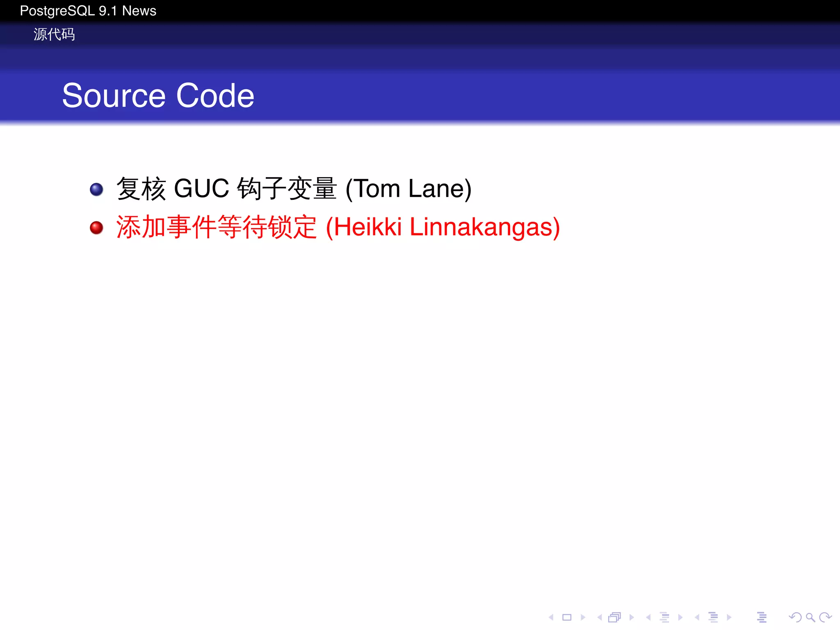Go to previous section arrow
The image size is (840, 630).
[x=697, y=617]
